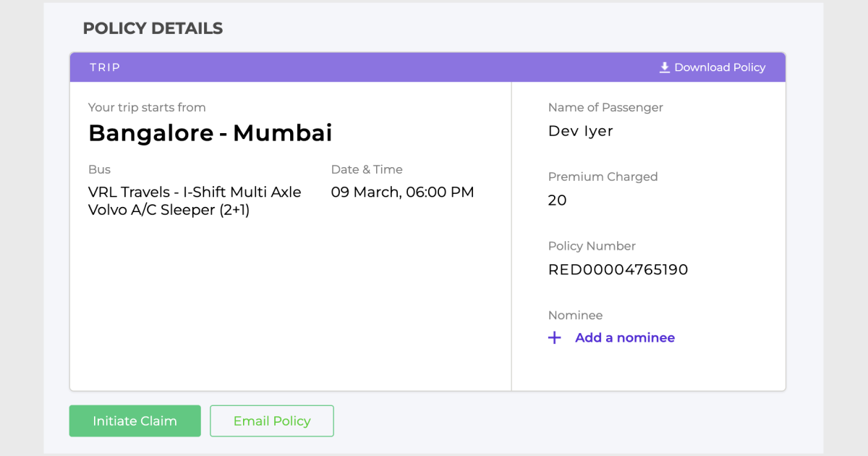868x456 pixels.
Task: Click the POLICY DETAILS heading
Action: (x=153, y=28)
